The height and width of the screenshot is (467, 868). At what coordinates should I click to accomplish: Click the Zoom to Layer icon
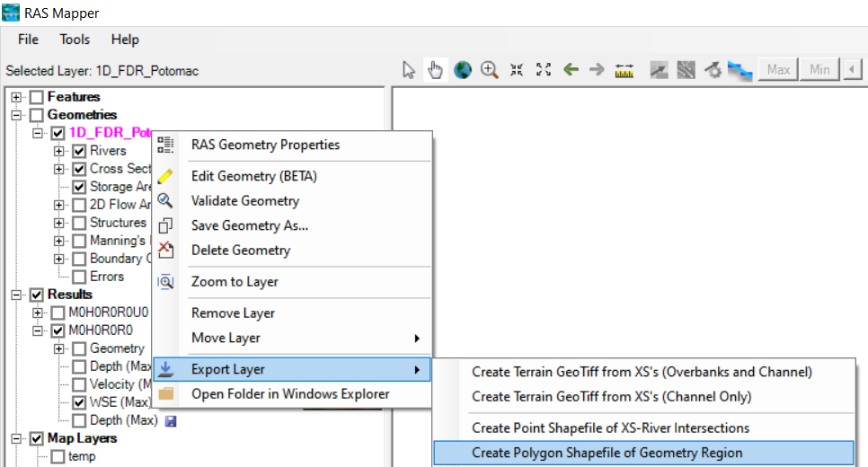pos(165,282)
